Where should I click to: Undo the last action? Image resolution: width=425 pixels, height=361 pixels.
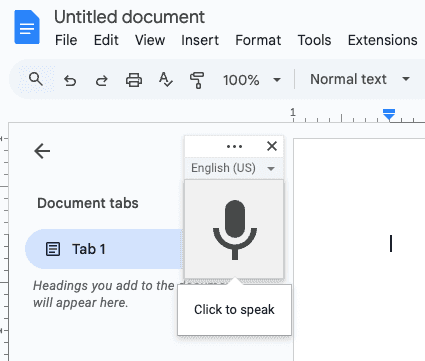(70, 80)
